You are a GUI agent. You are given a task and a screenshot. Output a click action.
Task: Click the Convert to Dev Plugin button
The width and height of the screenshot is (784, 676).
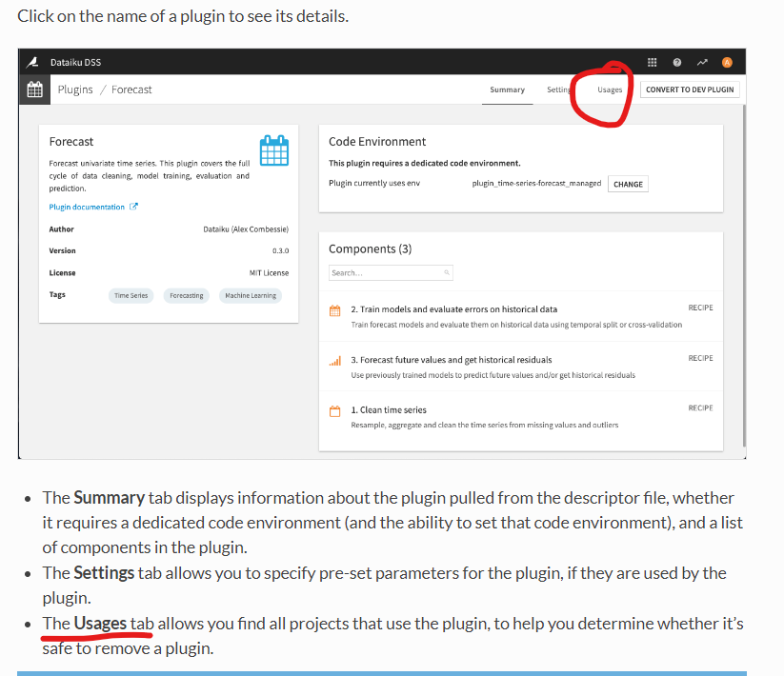[x=690, y=89]
